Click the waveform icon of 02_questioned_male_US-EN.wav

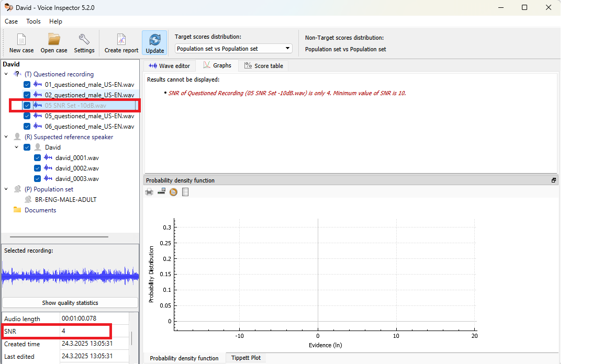pyautogui.click(x=38, y=95)
